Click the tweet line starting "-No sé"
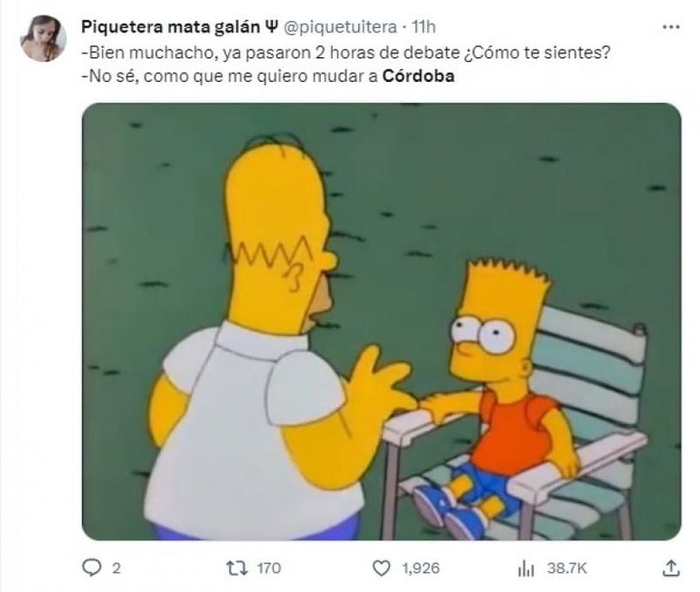This screenshot has height=592, width=700. pyautogui.click(x=268, y=76)
